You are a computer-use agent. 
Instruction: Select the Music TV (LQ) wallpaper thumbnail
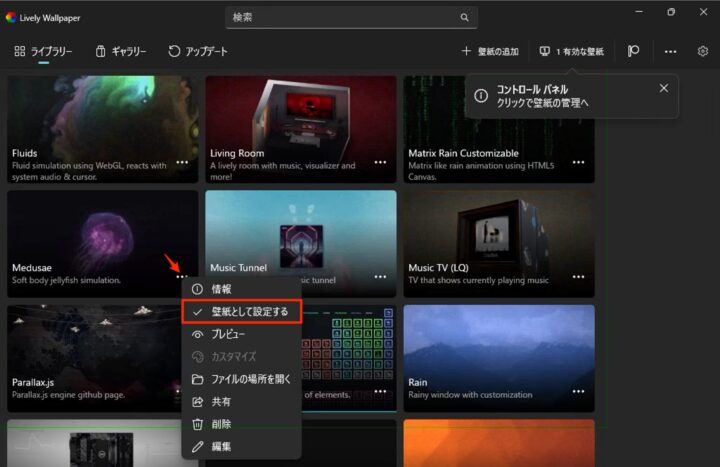[499, 243]
